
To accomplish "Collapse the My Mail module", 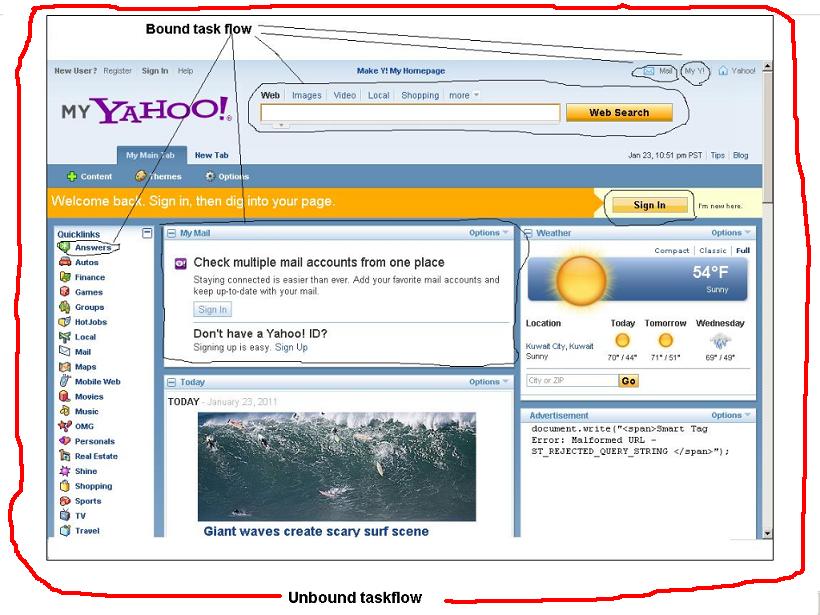I will pos(171,233).
